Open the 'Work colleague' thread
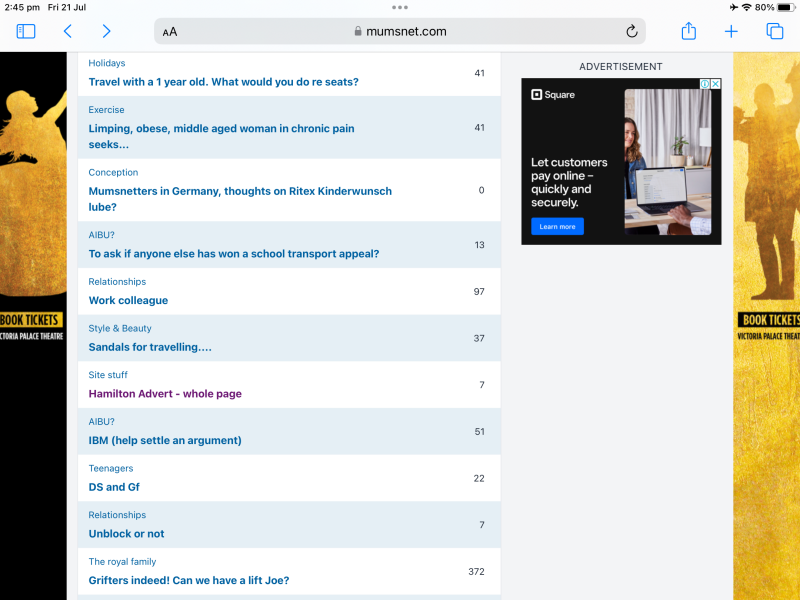The height and width of the screenshot is (600, 800). [x=128, y=300]
